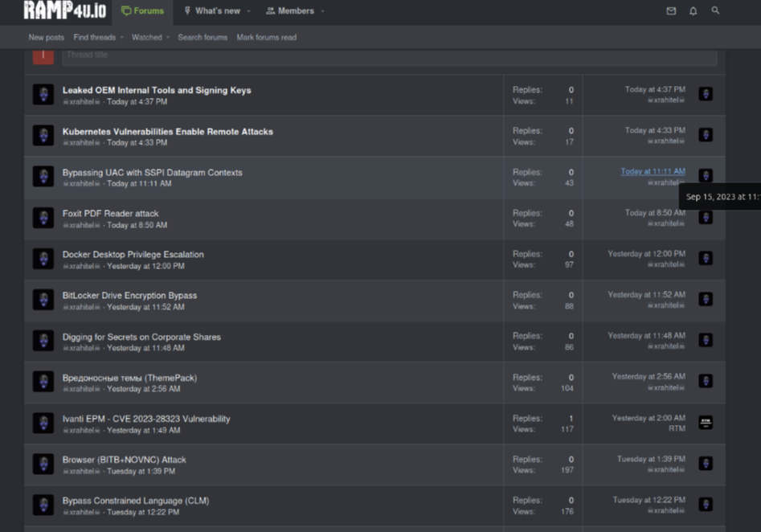Screen dimensions: 761x532
Task: Click last-poster avatar on Docker Desktop row
Action: tap(706, 258)
